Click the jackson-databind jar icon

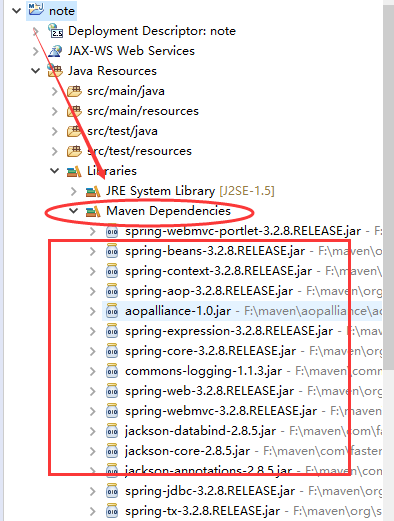[x=112, y=431]
